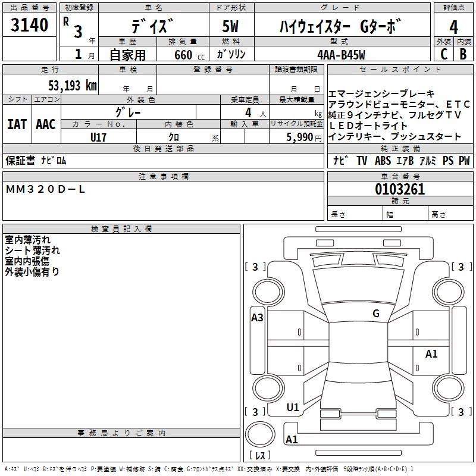Select the 評価点 header

(x=453, y=7)
